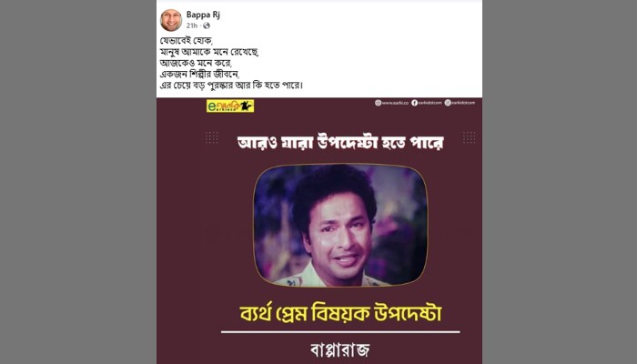Viewport: 637px width, 364px height.
Task: Click the yellow Bengali caption text
Action: click(x=340, y=313)
